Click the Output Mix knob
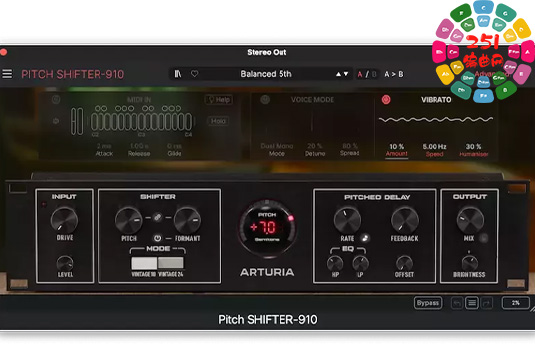 tap(470, 220)
